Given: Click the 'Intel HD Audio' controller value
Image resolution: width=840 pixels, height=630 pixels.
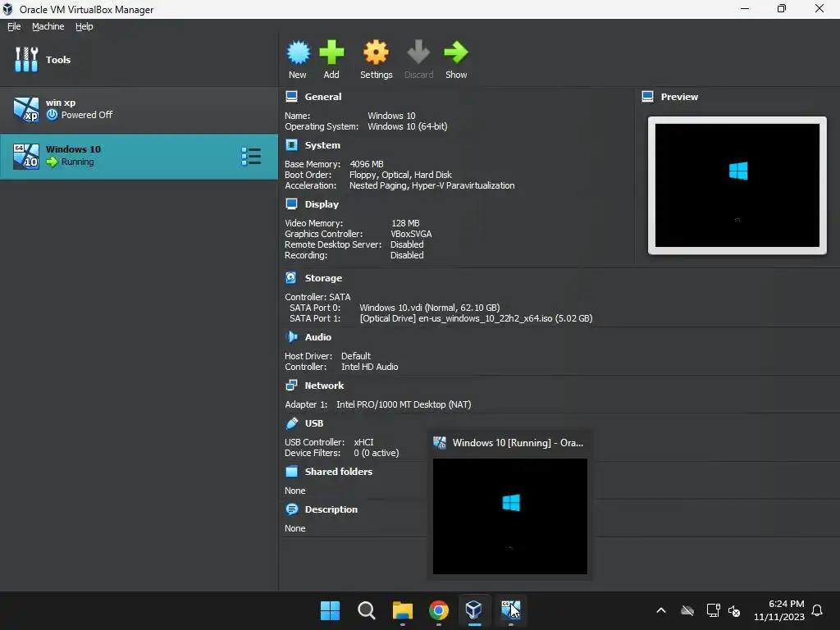Looking at the screenshot, I should tap(370, 367).
